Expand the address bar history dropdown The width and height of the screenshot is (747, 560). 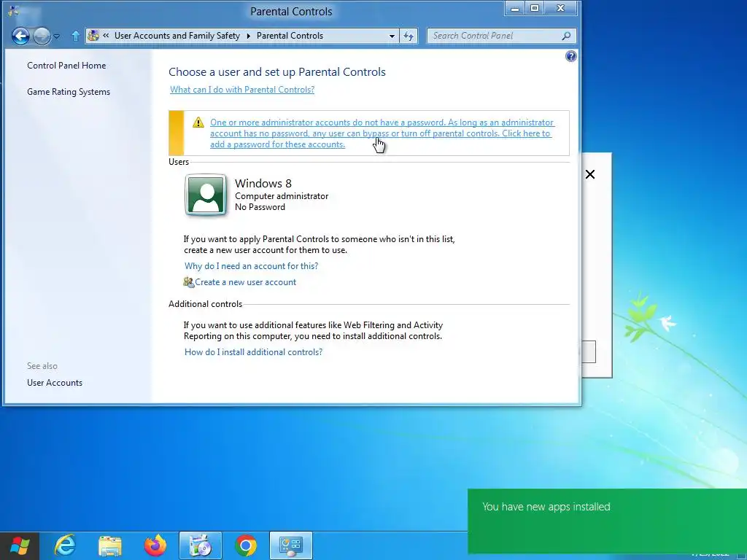(x=392, y=36)
